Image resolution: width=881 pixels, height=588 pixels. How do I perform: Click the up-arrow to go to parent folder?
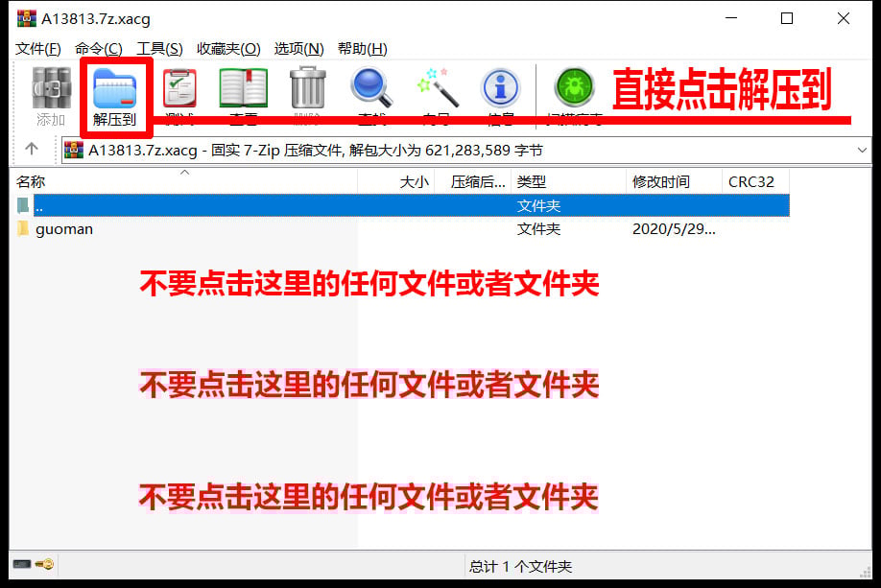(x=32, y=150)
